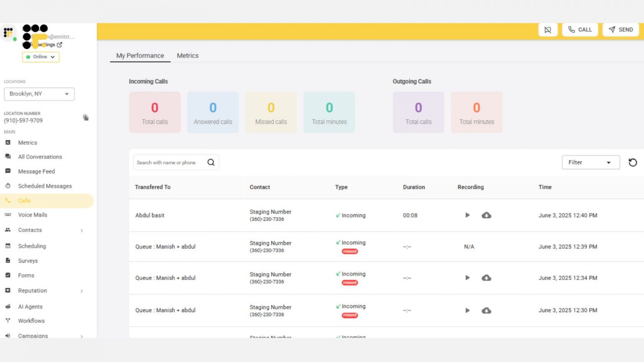The width and height of the screenshot is (644, 362).
Task: Click the SEND button
Action: 621,29
